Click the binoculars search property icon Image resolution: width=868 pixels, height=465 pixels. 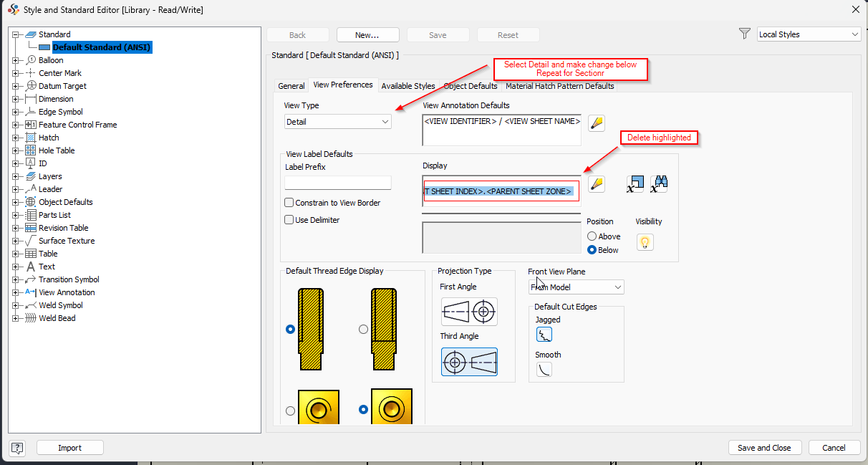pos(659,183)
